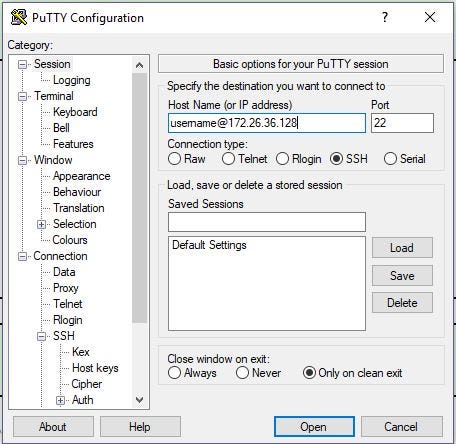Collapse the Connection tree node
The height and width of the screenshot is (444, 456).
tap(22, 256)
